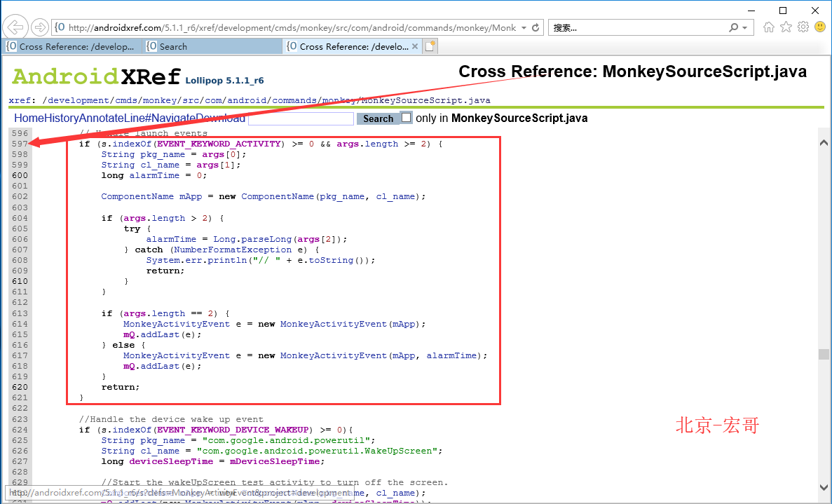Open the search provider dropdown arrow
Screen dimensions: 832x504
(x=745, y=27)
